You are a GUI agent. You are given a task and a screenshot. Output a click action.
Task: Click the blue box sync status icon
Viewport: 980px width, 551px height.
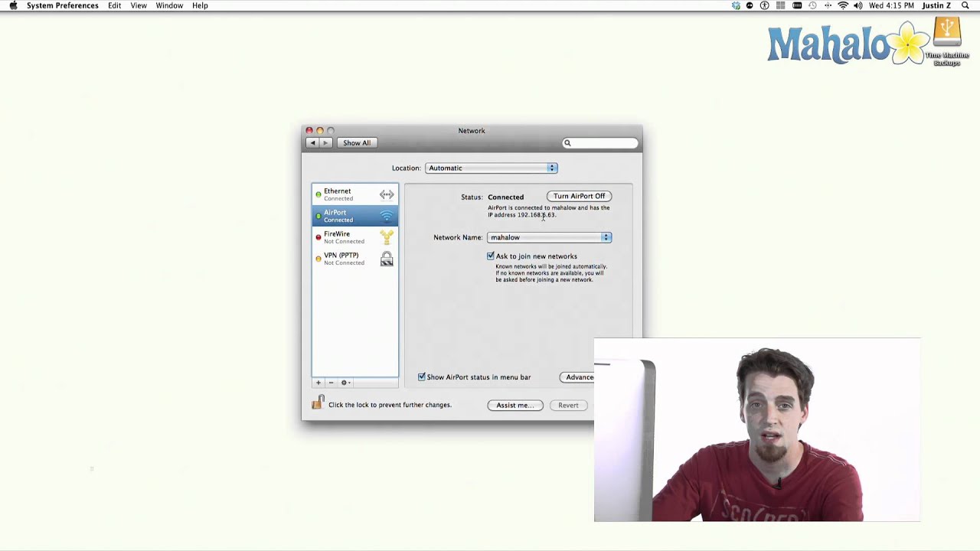[x=736, y=5]
